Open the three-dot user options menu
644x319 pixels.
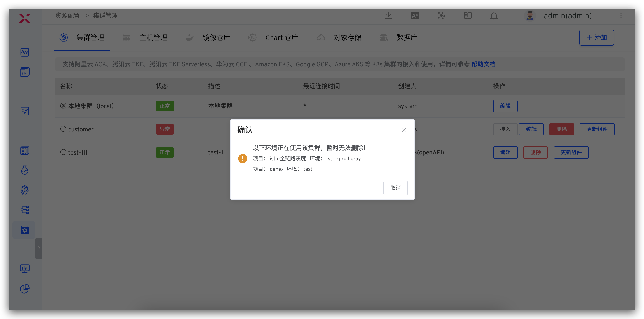click(x=621, y=16)
